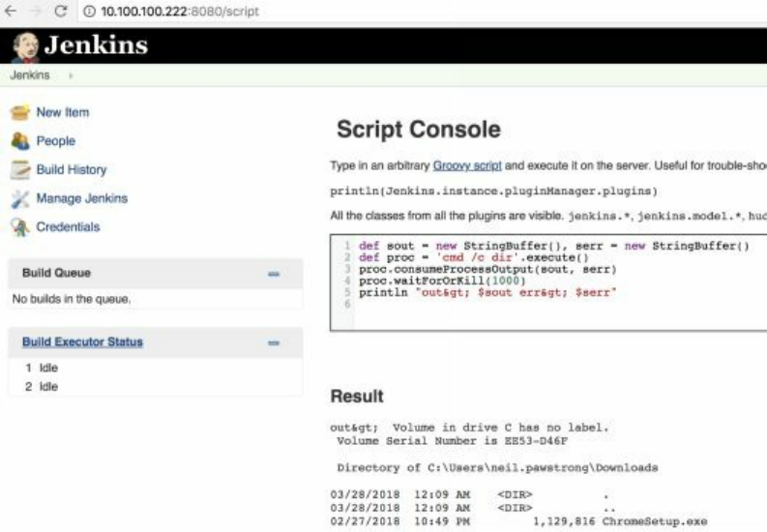Click the Jenkins header title text
This screenshot has height=532, width=767.
click(93, 45)
